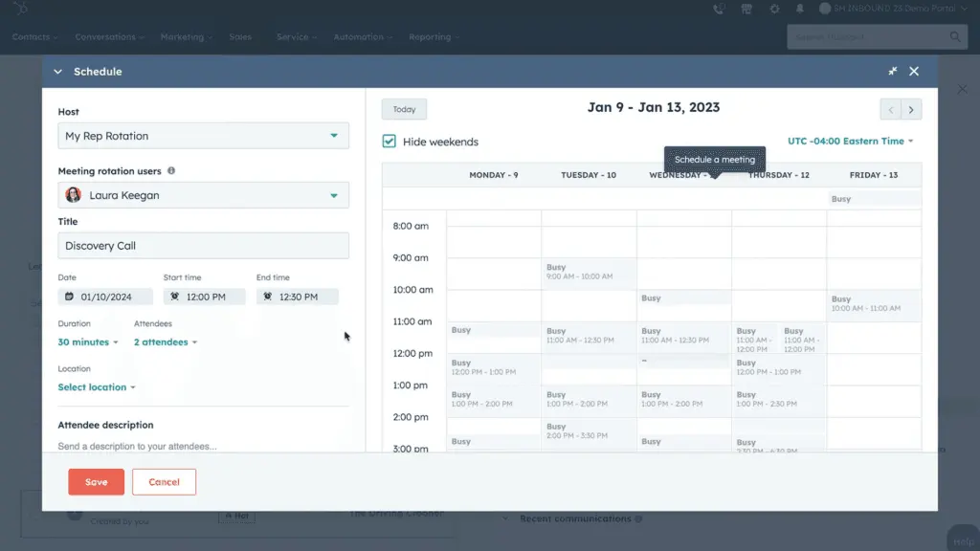Open the Select location dropdown
The image size is (980, 551).
97,387
